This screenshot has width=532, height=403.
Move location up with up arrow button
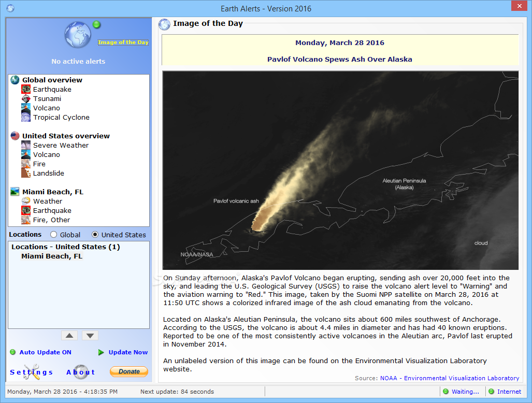(69, 336)
